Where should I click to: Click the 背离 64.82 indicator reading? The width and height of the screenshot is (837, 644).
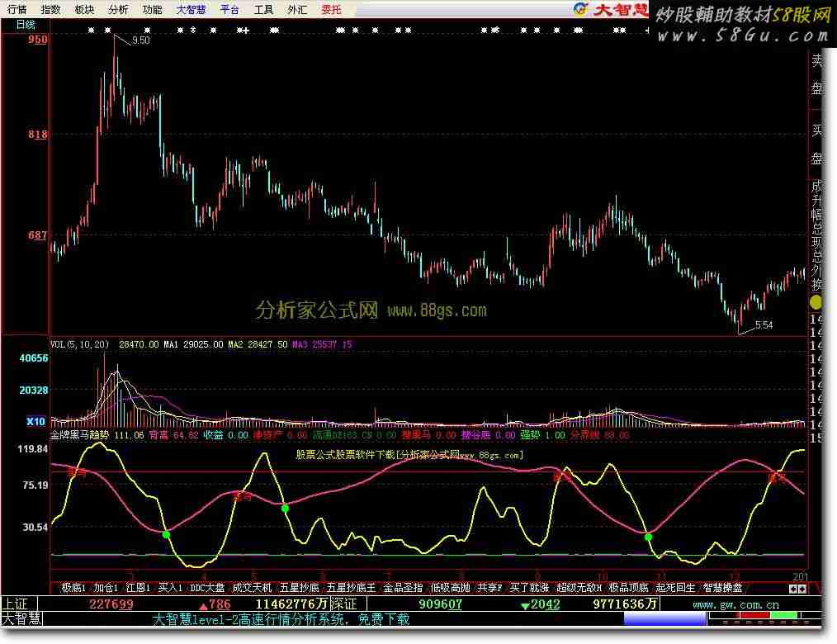pos(173,434)
